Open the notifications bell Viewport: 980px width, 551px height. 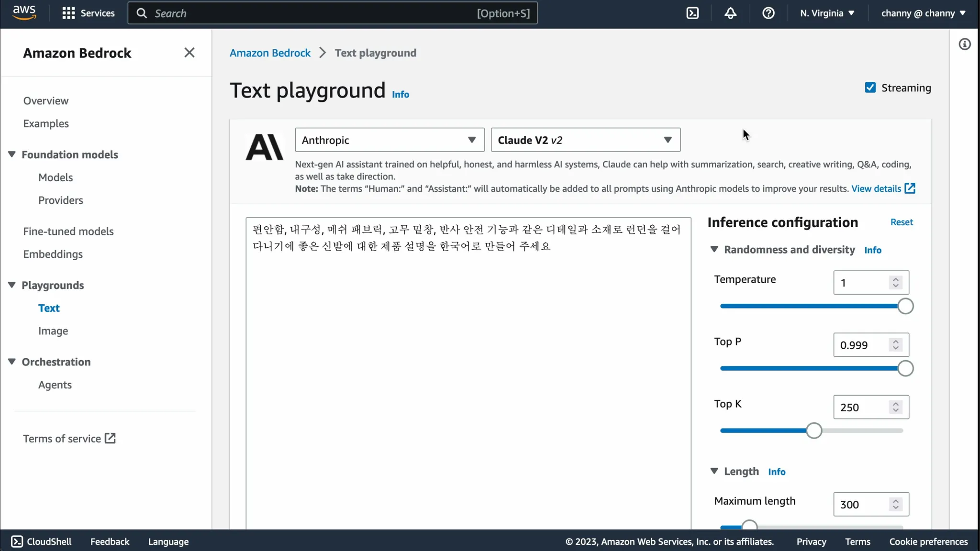(730, 13)
